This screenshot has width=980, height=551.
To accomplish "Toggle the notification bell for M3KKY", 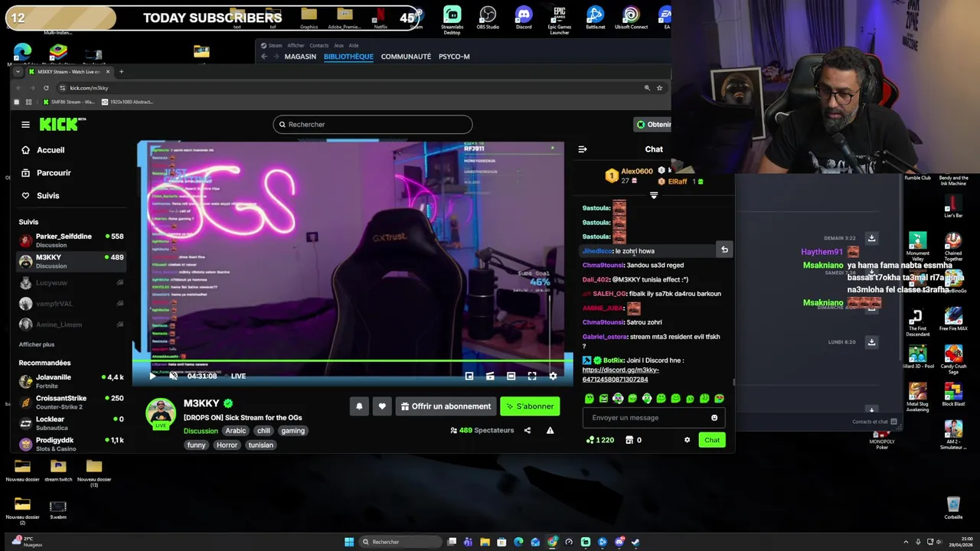I will pyautogui.click(x=359, y=406).
